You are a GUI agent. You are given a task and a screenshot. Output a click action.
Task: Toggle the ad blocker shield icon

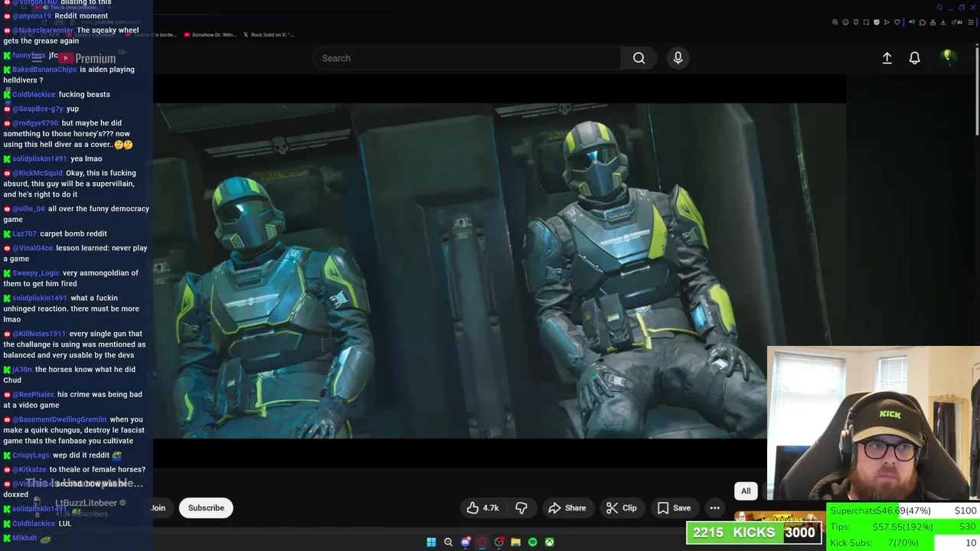tap(877, 22)
